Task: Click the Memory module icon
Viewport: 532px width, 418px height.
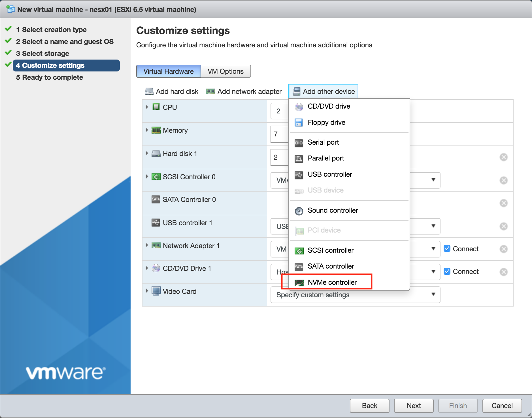Action: click(x=156, y=130)
